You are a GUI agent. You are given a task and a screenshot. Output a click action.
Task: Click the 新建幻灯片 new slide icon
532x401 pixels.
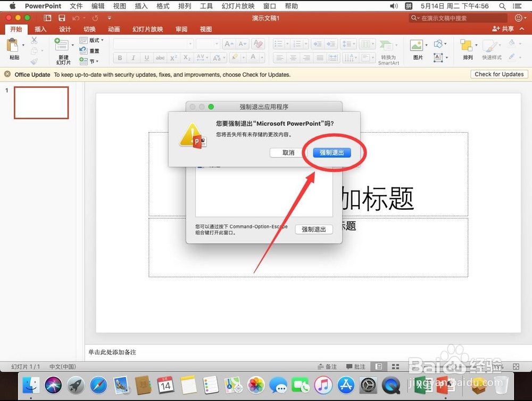[x=61, y=45]
